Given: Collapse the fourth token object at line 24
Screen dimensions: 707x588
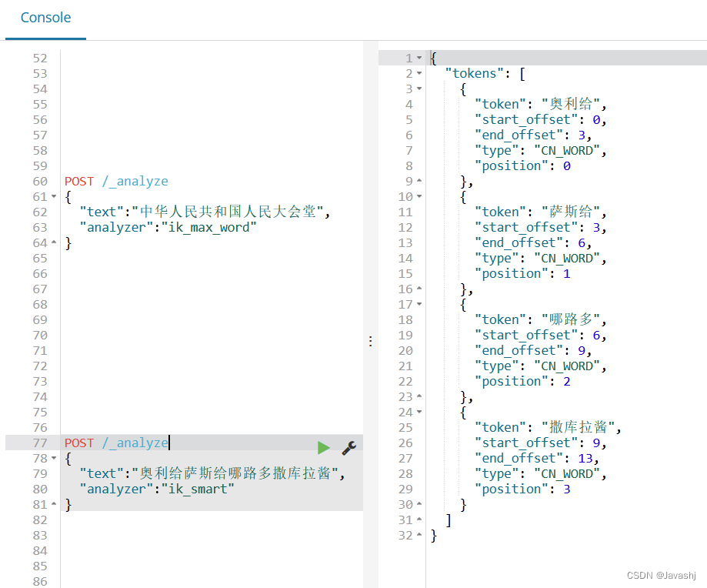Looking at the screenshot, I should pyautogui.click(x=419, y=413).
